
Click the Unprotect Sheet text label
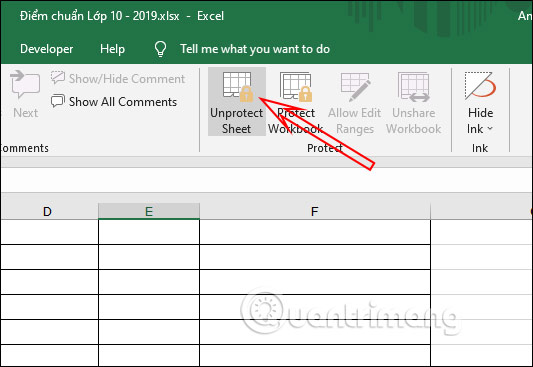click(237, 121)
